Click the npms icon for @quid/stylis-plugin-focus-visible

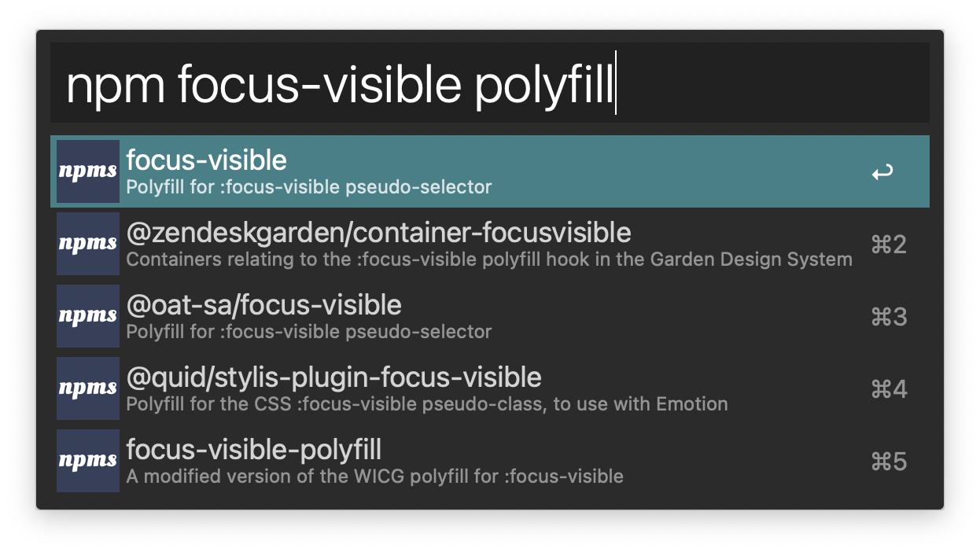coord(88,388)
